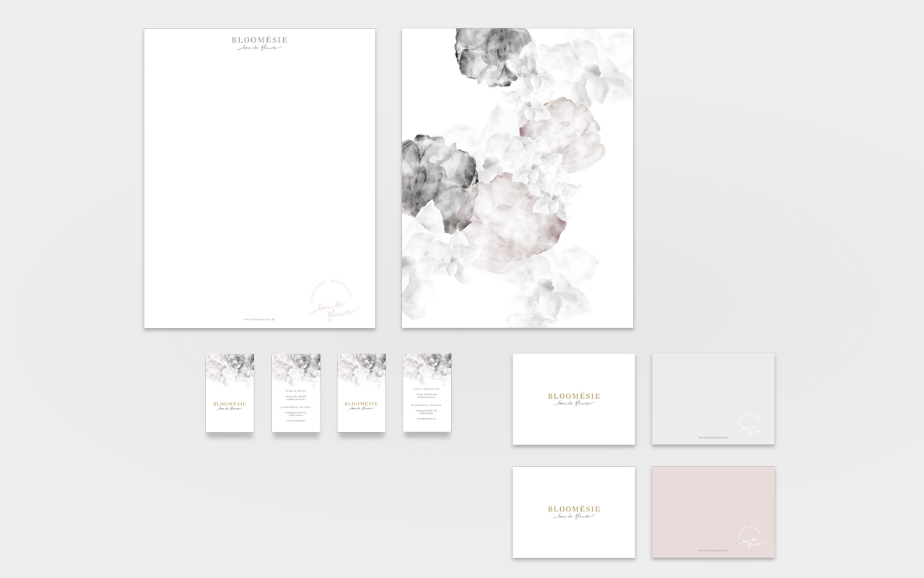
Task: Select the blank letterhead page body
Action: pyautogui.click(x=259, y=173)
